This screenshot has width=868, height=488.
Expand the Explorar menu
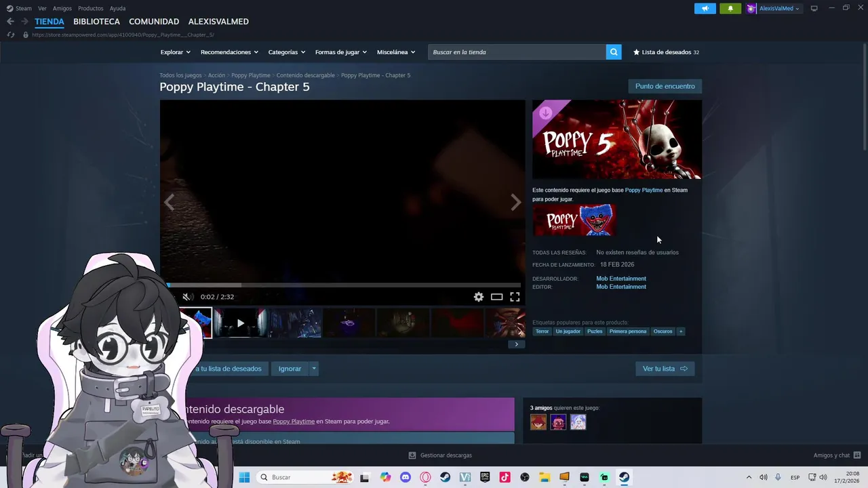point(175,52)
